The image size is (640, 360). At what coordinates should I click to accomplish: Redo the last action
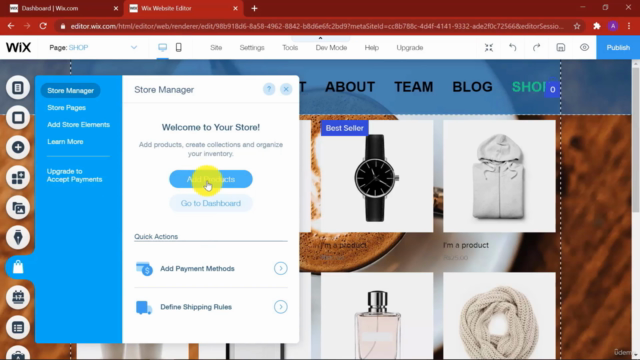tap(536, 47)
